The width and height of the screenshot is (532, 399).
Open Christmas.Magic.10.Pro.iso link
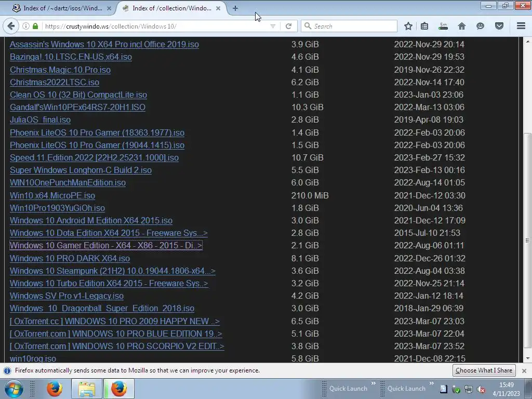click(60, 70)
